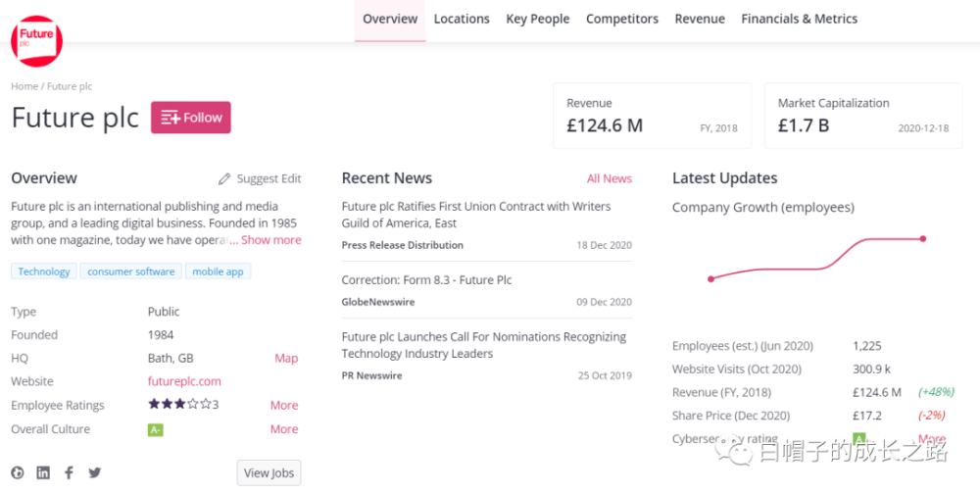The height and width of the screenshot is (494, 980).
Task: Open the Crunchbase profile icon
Action: (18, 472)
